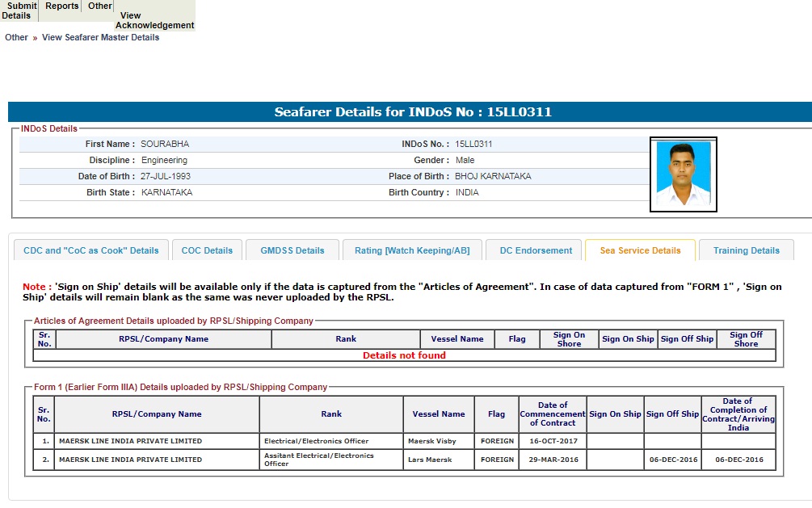812x508 pixels.
Task: Click 'Details not found' message row
Action: [x=404, y=355]
